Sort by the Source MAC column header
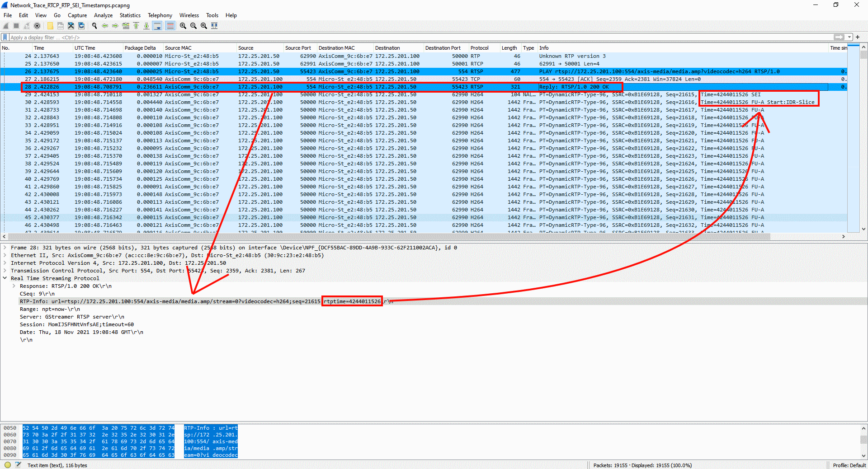The width and height of the screenshot is (868, 469). pos(200,48)
